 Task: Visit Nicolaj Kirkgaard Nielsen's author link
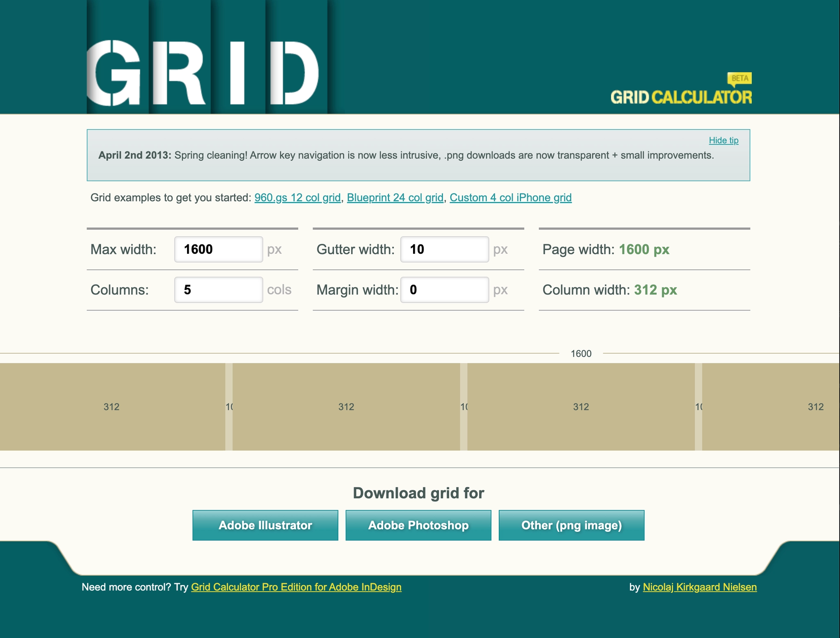(699, 587)
